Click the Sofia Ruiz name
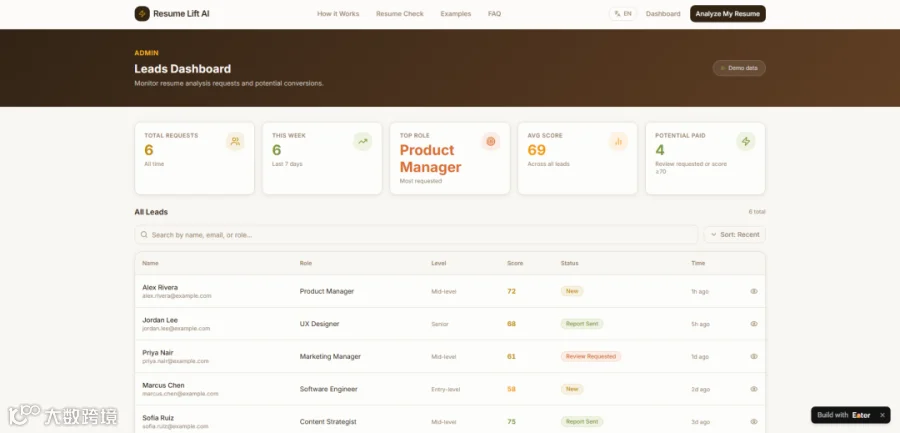 pos(158,417)
